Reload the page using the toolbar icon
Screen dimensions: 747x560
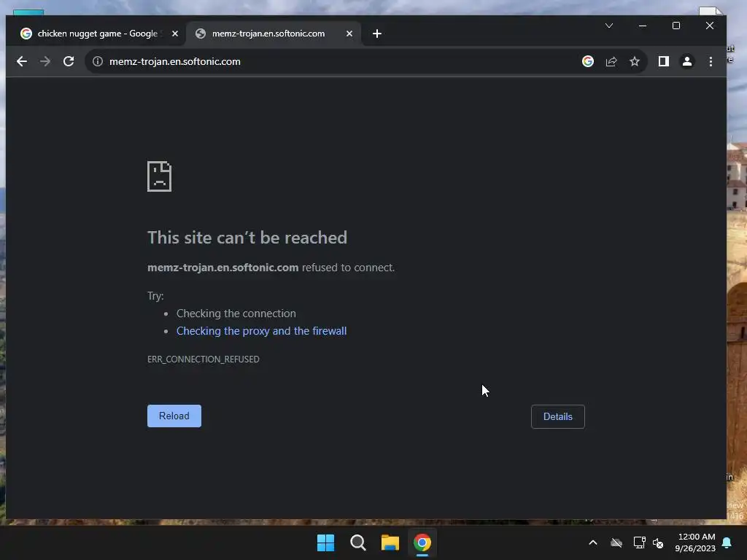69,61
